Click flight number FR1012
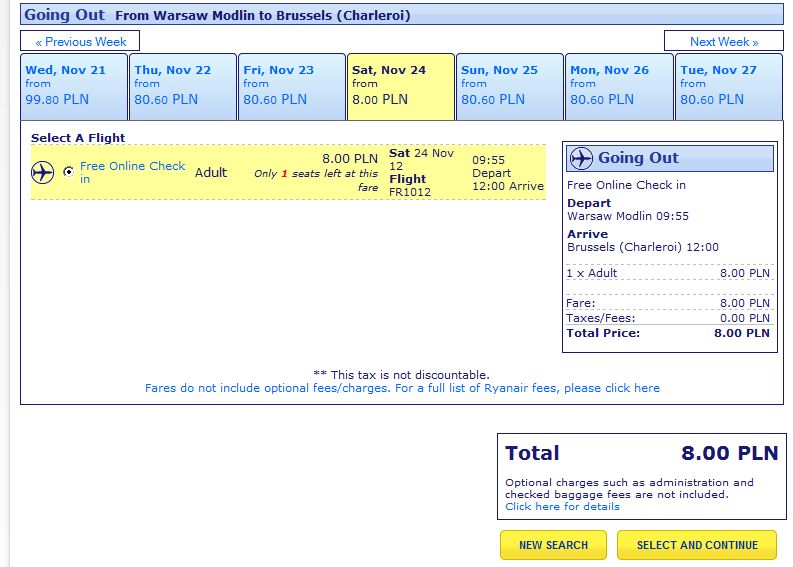 (410, 192)
